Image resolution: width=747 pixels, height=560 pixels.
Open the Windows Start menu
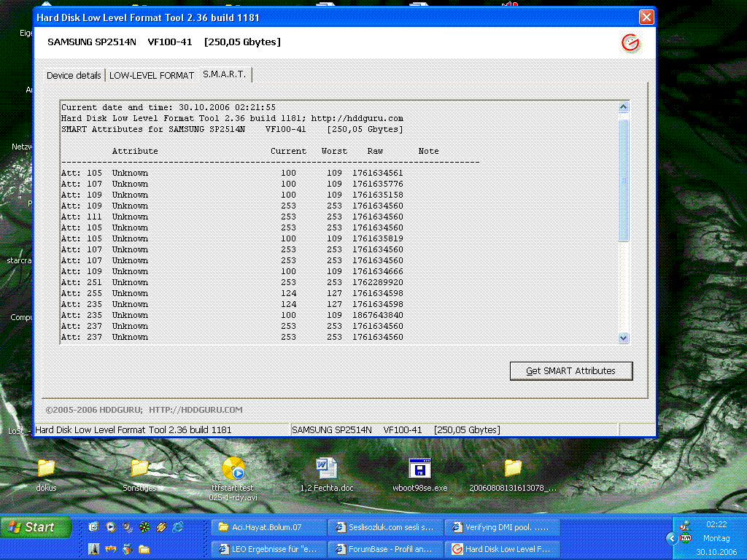click(x=34, y=527)
